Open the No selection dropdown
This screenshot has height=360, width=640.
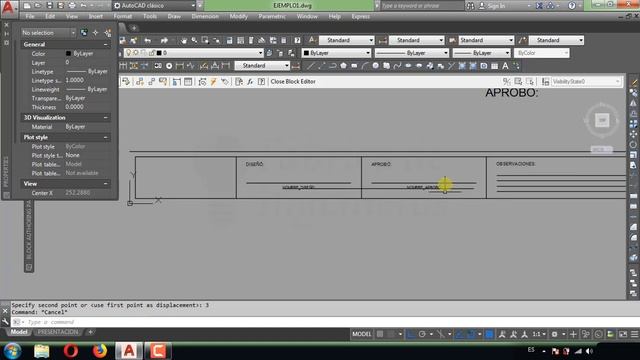click(x=48, y=33)
